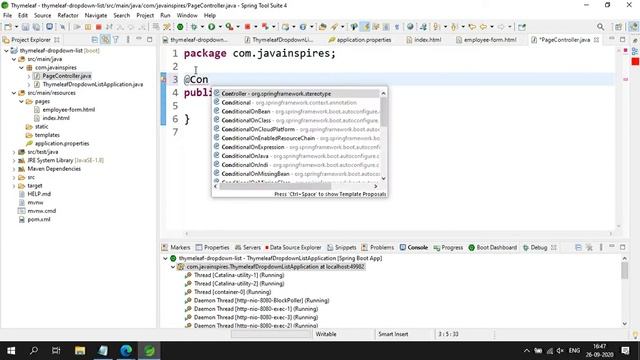This screenshot has height=360, width=640.
Task: Open the Navigate menu
Action: (x=96, y=15)
